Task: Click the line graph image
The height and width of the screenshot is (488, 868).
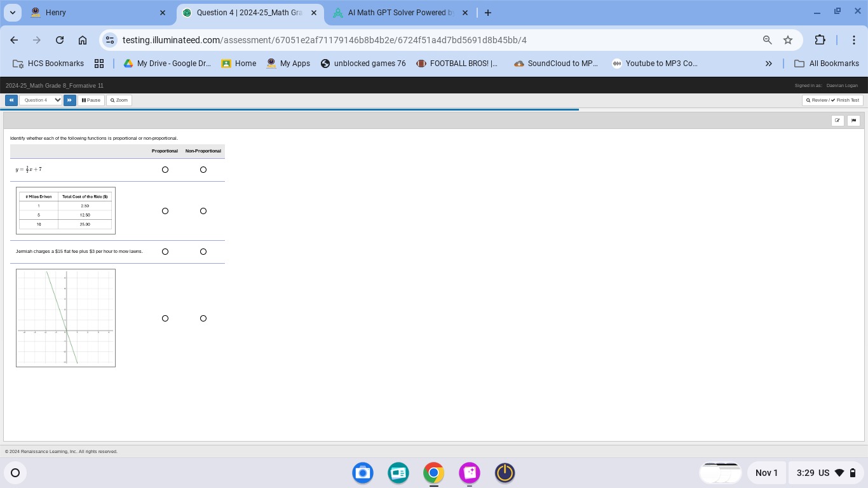Action: tap(66, 318)
